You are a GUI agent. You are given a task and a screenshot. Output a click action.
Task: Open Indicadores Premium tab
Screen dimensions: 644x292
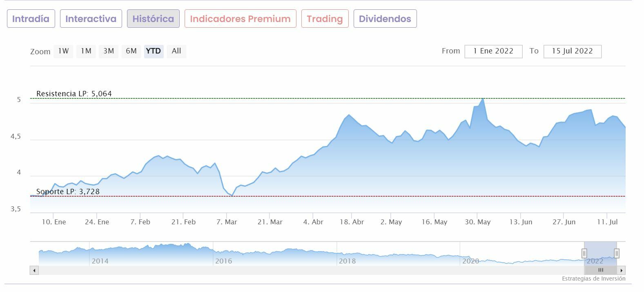pyautogui.click(x=240, y=19)
